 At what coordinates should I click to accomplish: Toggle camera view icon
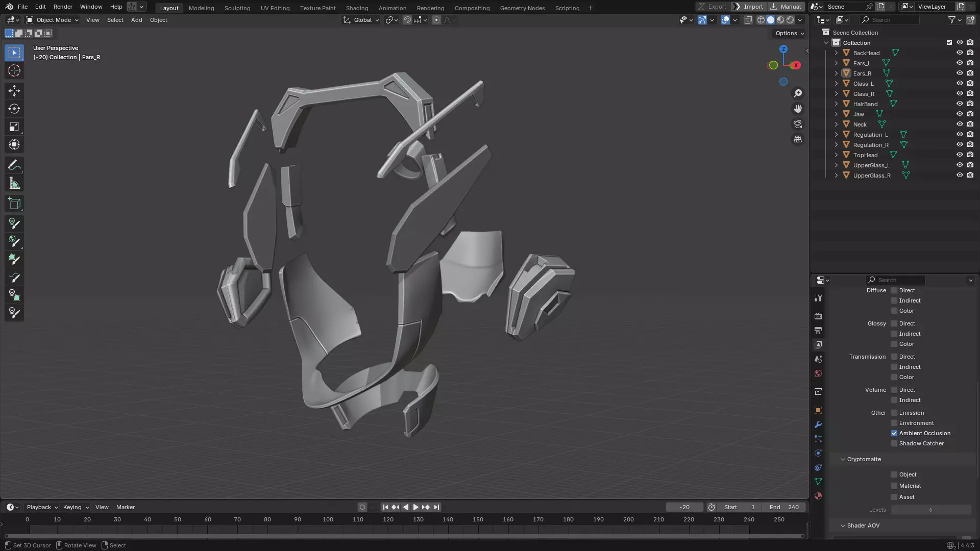[x=798, y=124]
